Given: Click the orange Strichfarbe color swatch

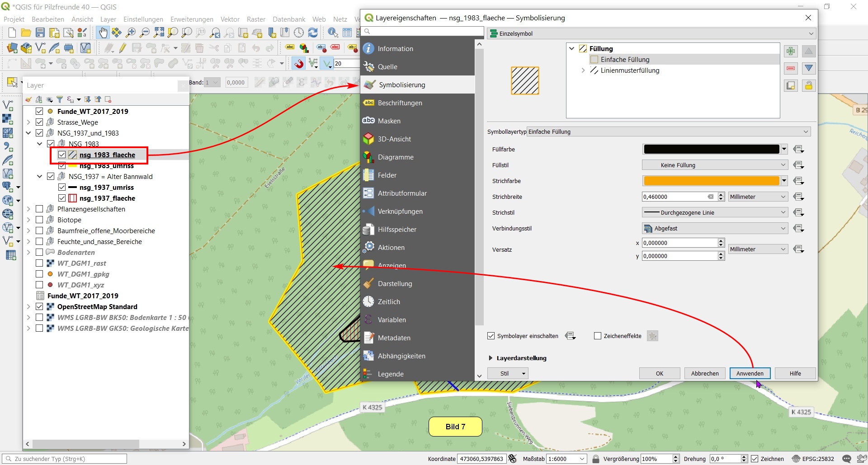Looking at the screenshot, I should [711, 181].
